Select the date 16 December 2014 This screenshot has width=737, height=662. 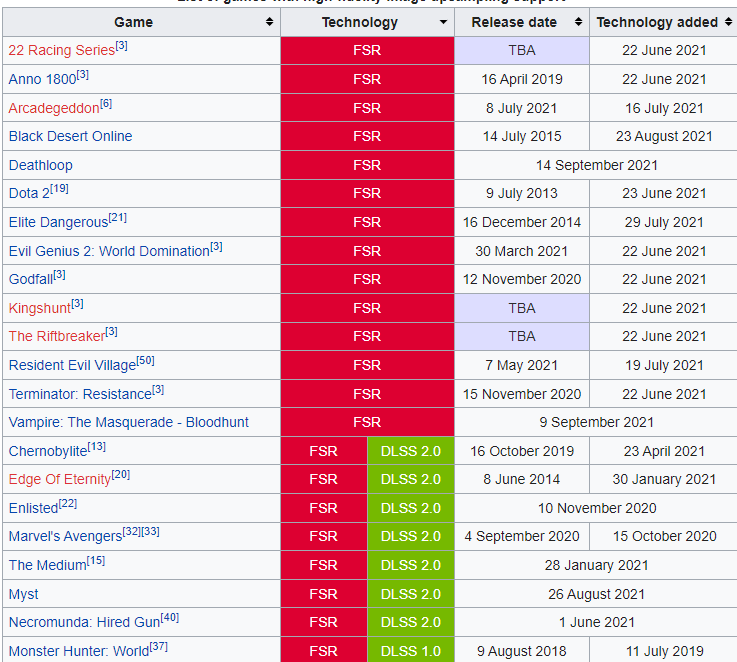click(x=522, y=222)
